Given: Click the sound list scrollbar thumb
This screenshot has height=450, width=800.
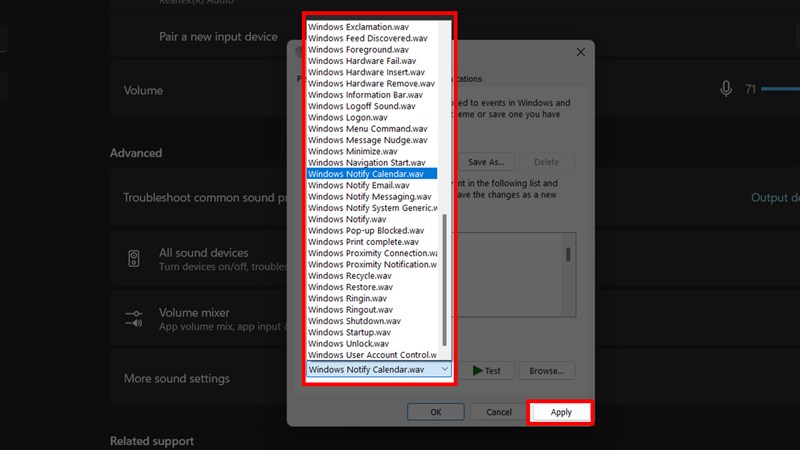Looking at the screenshot, I should (x=444, y=280).
